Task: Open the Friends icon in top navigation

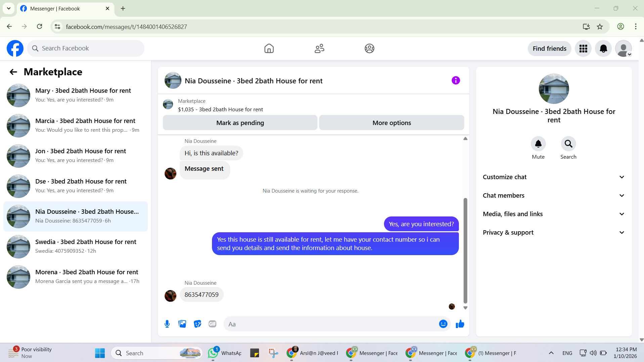Action: pos(319,48)
